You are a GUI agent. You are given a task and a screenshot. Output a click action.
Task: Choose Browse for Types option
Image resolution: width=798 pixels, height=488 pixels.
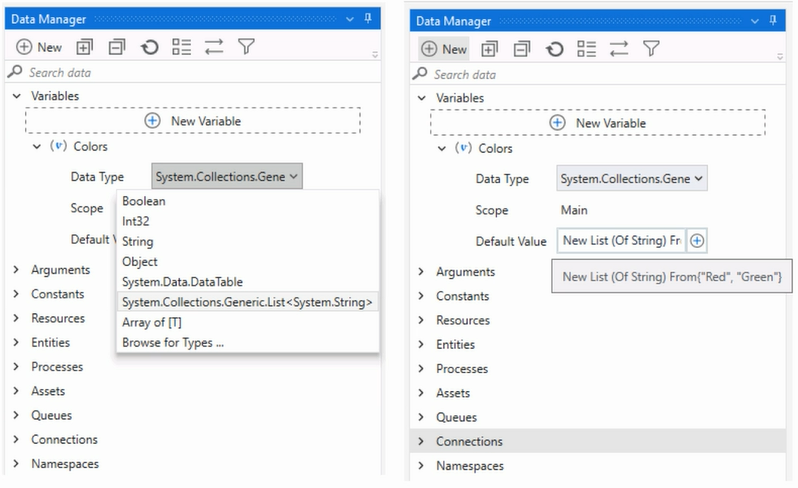[x=248, y=343]
